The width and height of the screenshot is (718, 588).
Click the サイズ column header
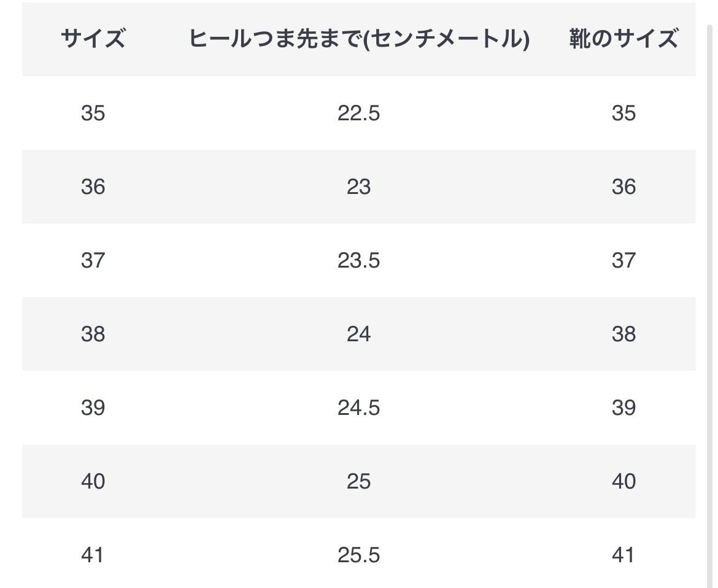93,39
